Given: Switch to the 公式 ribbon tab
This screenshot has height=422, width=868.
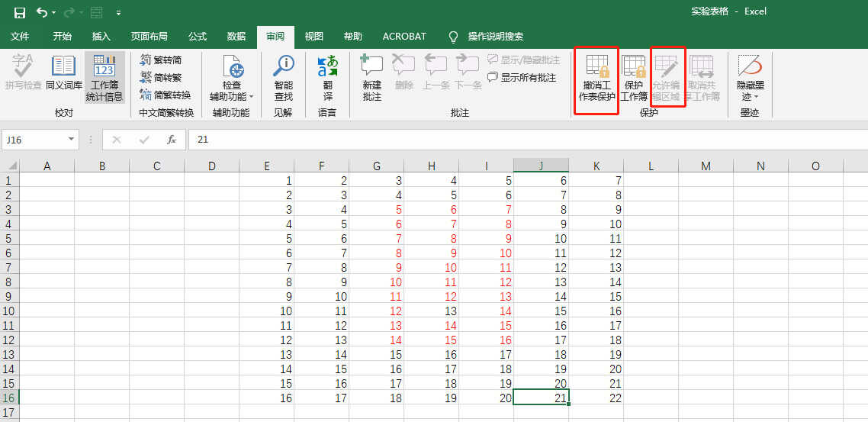Looking at the screenshot, I should 198,37.
